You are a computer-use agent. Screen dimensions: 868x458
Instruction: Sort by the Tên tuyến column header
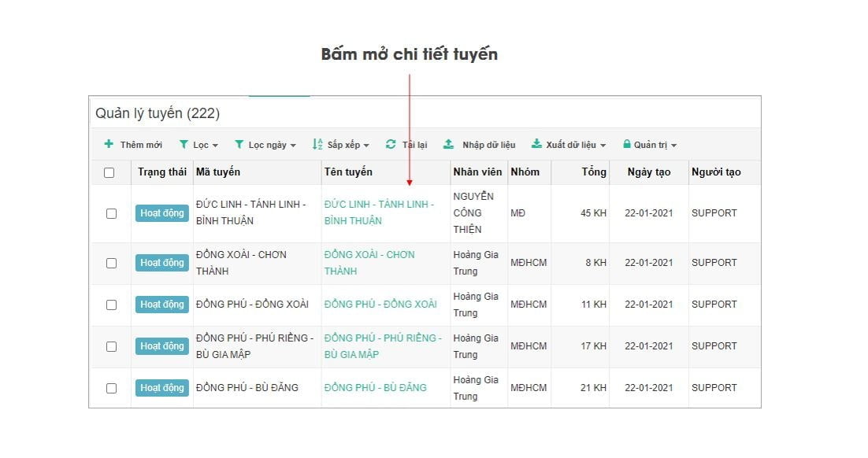[348, 172]
